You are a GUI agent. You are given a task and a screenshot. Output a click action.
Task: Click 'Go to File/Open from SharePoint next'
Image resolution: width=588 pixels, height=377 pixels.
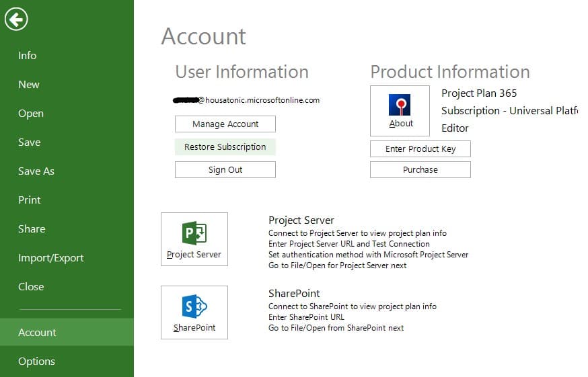336,329
